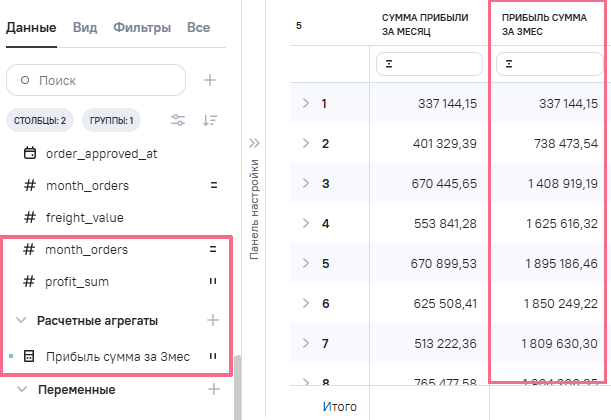
Task: Click the sort order icon
Action: pos(210,121)
